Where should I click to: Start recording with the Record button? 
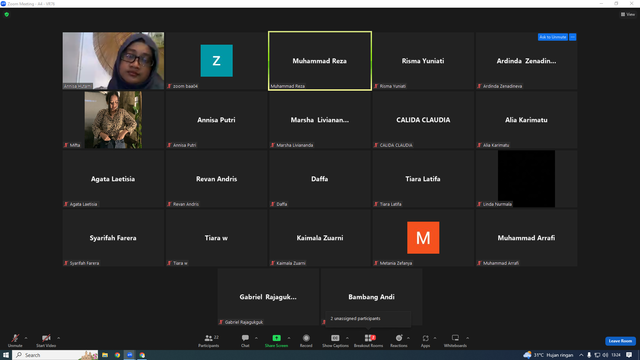pyautogui.click(x=306, y=340)
